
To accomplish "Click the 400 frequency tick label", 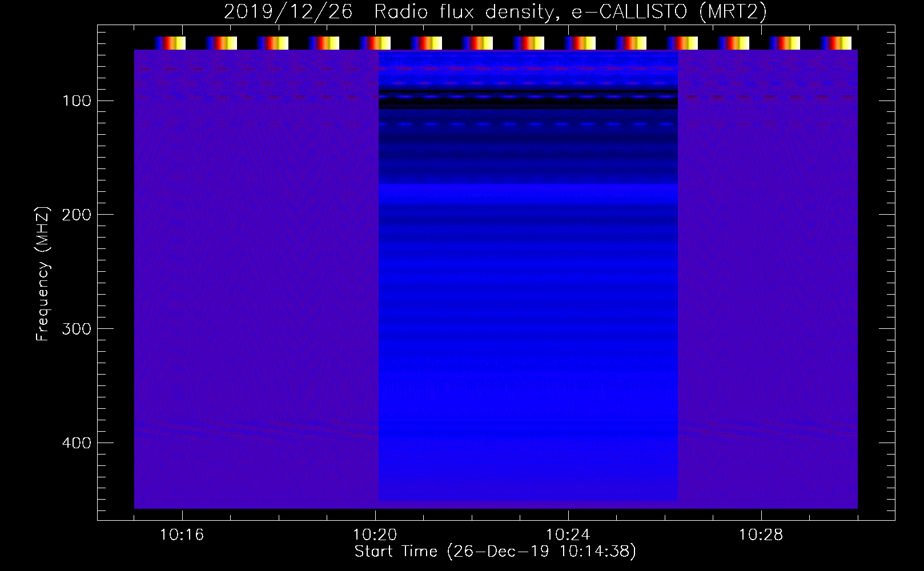I will 77,443.
